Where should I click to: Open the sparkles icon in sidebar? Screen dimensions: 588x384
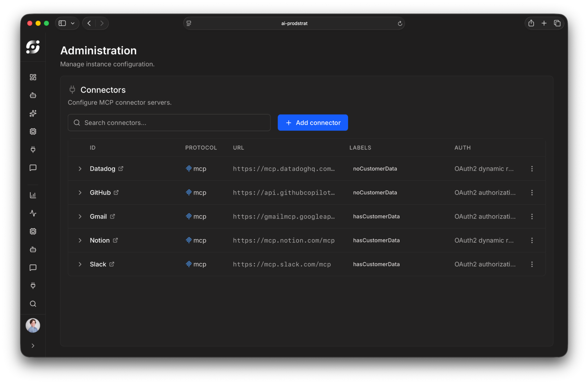click(x=33, y=113)
